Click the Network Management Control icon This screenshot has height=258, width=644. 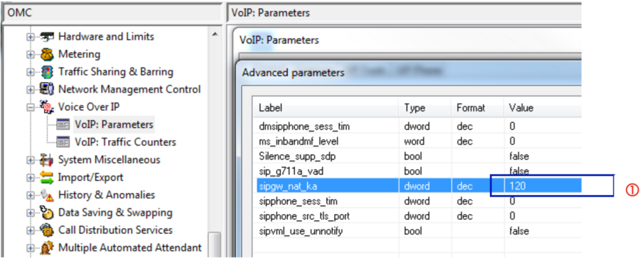tap(47, 90)
